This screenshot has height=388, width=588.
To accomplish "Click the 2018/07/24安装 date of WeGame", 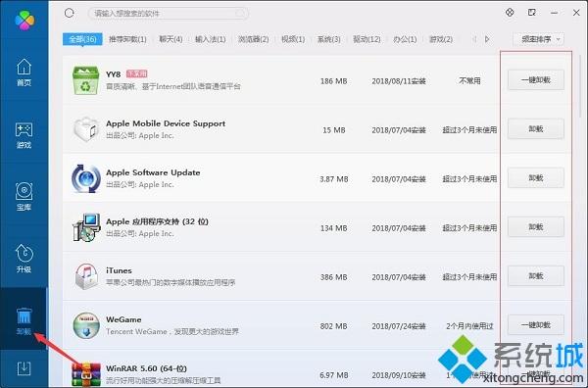I will click(x=399, y=326).
